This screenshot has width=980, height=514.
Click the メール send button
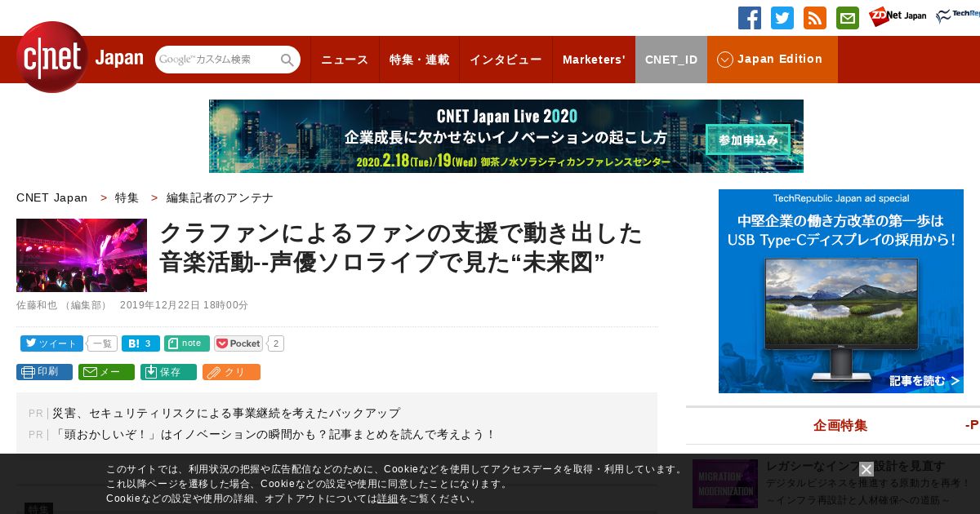[x=106, y=372]
